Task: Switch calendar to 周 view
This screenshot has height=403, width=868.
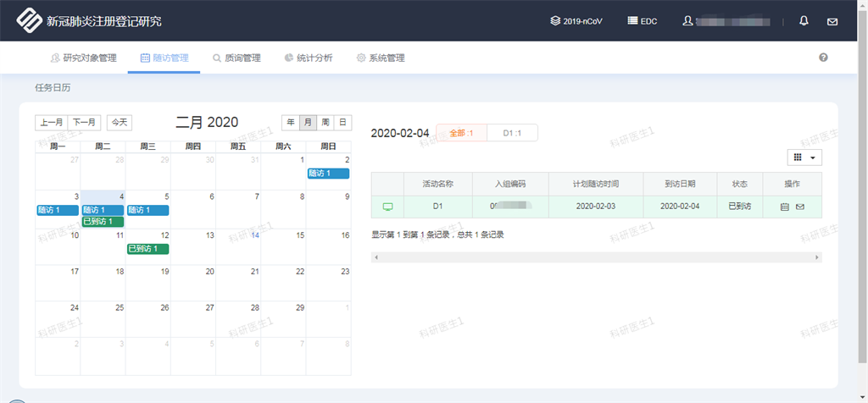Action: click(325, 123)
